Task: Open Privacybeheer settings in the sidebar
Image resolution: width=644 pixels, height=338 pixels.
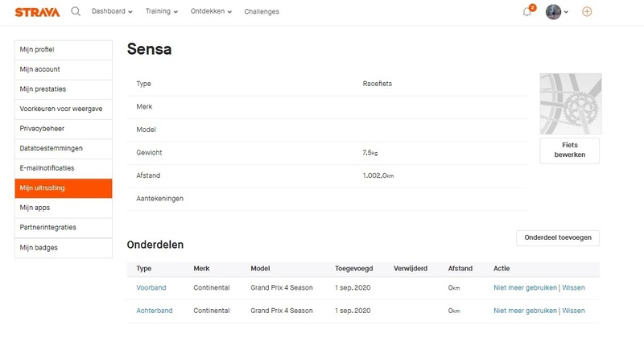Action: [x=64, y=129]
